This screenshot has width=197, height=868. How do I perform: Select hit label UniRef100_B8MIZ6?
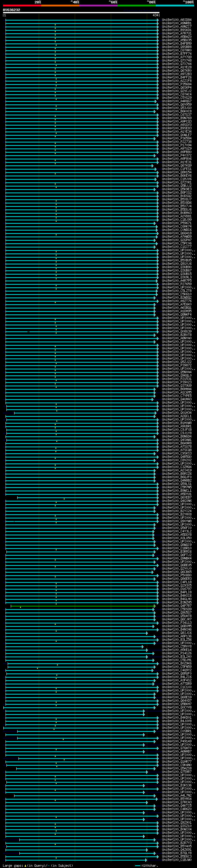(176, 474)
